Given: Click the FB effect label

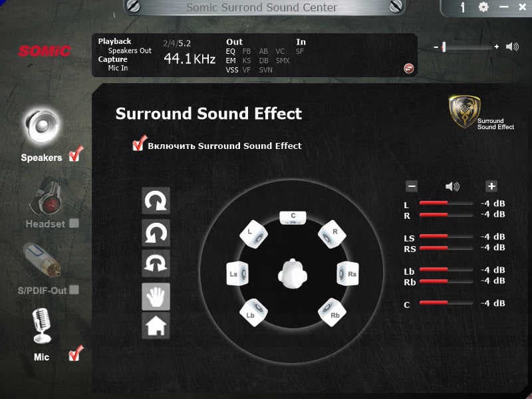Looking at the screenshot, I should point(246,52).
